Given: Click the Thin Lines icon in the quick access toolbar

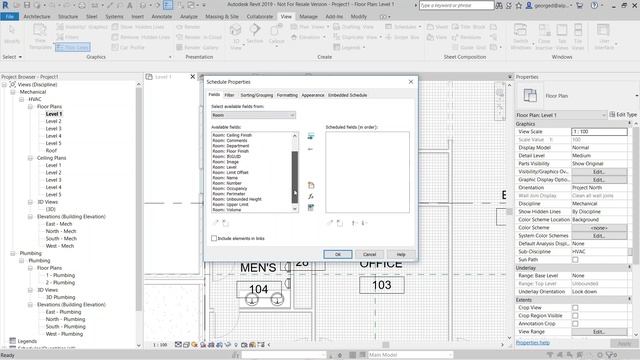Looking at the screenshot, I should 168,5.
